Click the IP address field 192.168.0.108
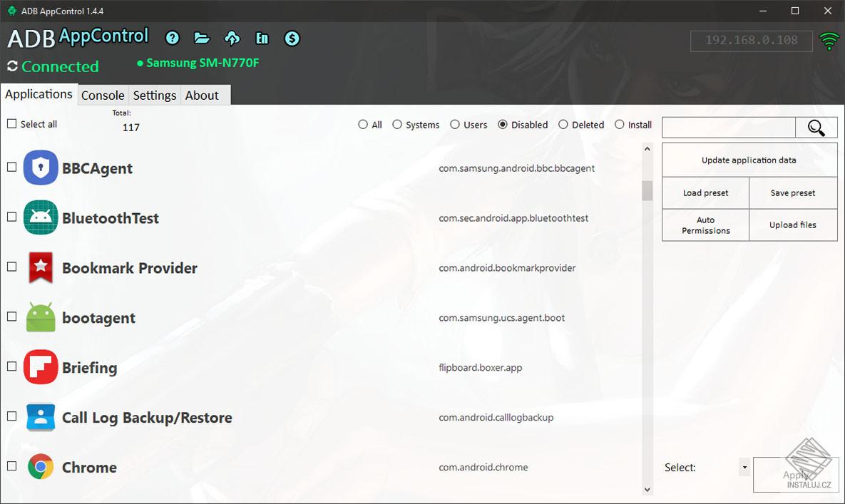Image resolution: width=845 pixels, height=504 pixels. [x=752, y=41]
